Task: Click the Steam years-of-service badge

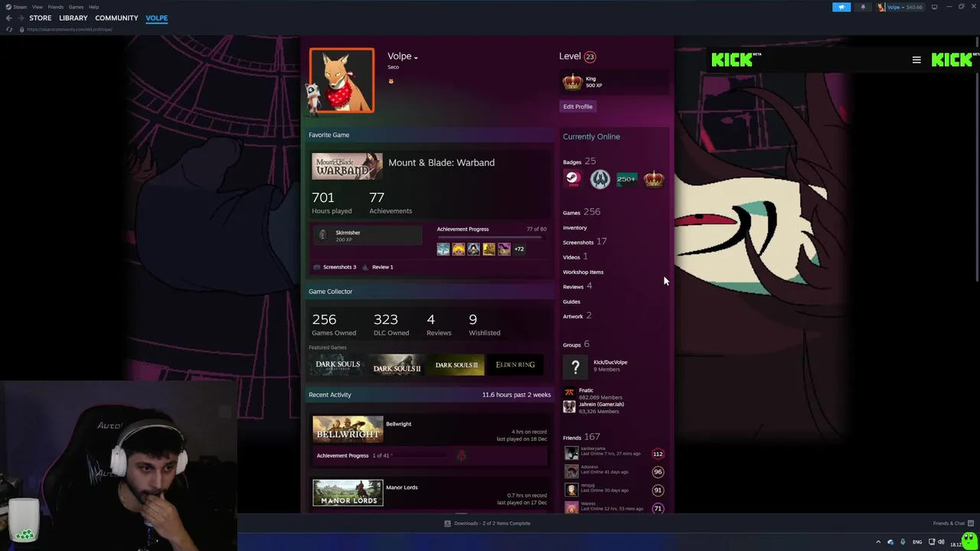Action: (x=573, y=178)
